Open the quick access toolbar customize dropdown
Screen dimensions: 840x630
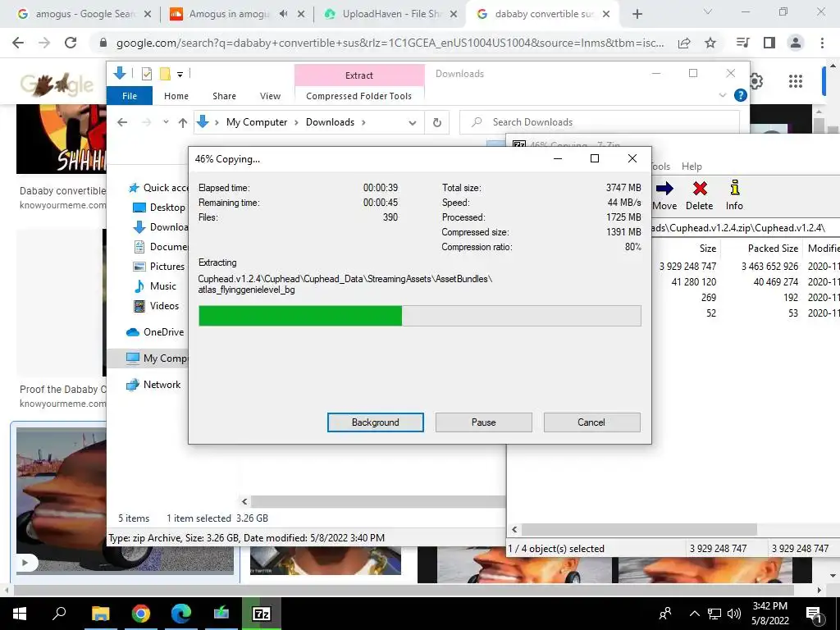pos(180,75)
